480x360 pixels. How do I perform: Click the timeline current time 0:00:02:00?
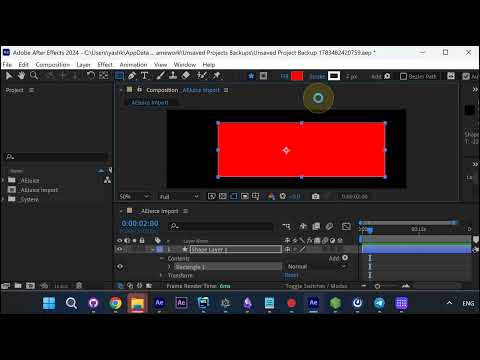pos(140,223)
